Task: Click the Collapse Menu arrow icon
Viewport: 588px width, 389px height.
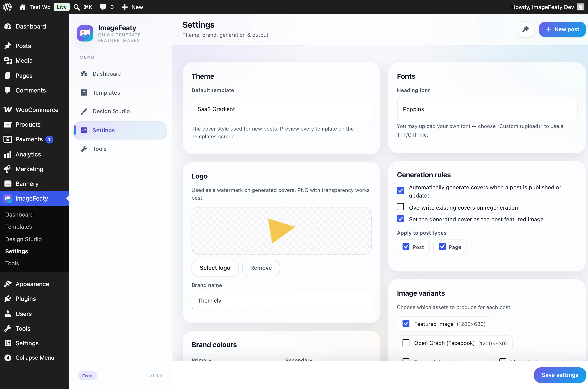Action: [8, 357]
